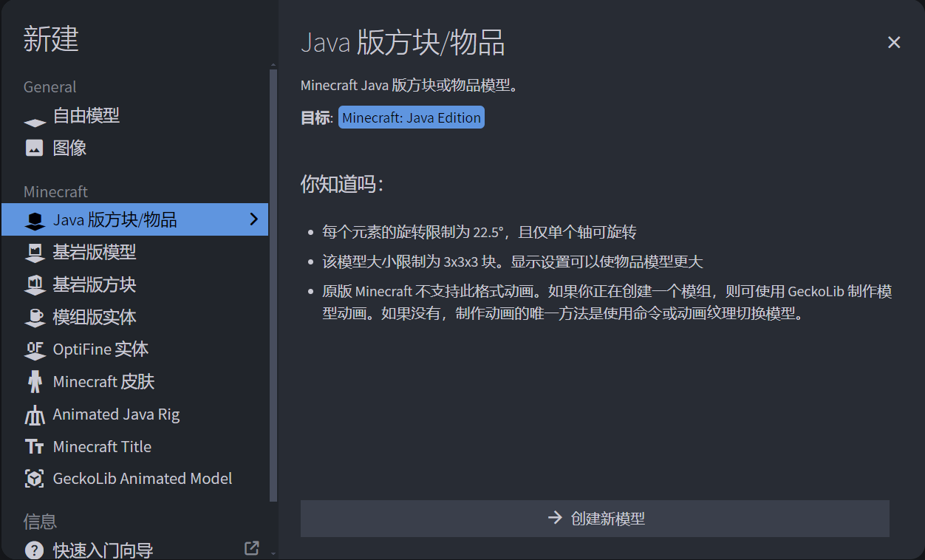
Task: Click the 自由模型 cube icon
Action: click(35, 120)
